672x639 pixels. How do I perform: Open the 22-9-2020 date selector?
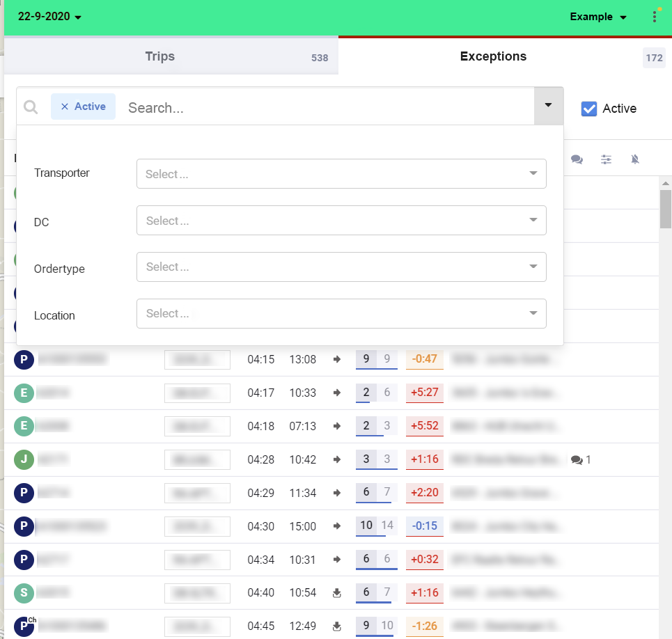[43, 15]
